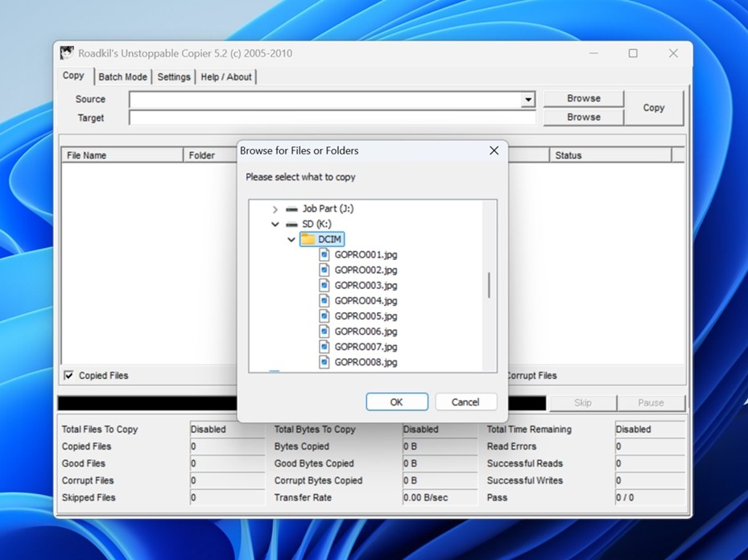Image resolution: width=748 pixels, height=560 pixels.
Task: Click the GOPRO001.jpg file icon
Action: (324, 254)
